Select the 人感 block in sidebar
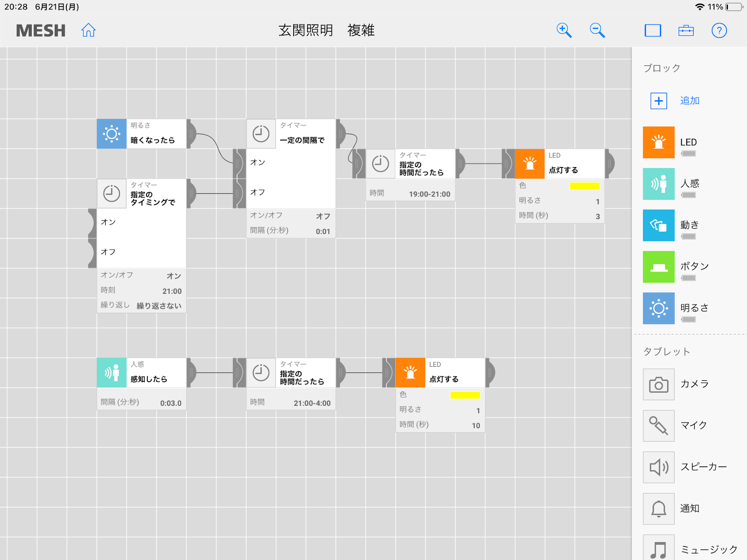This screenshot has width=747, height=560. [658, 184]
